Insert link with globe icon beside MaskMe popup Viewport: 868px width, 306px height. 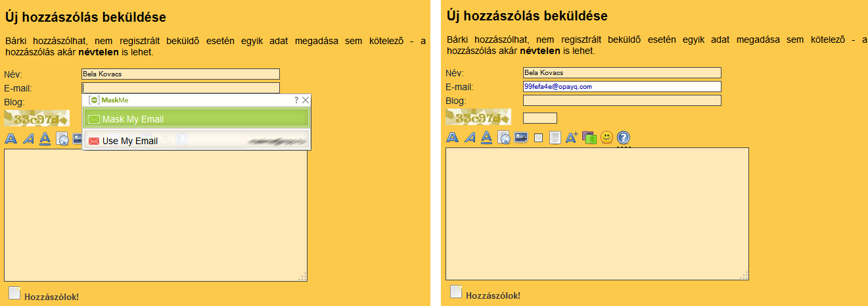(x=62, y=139)
